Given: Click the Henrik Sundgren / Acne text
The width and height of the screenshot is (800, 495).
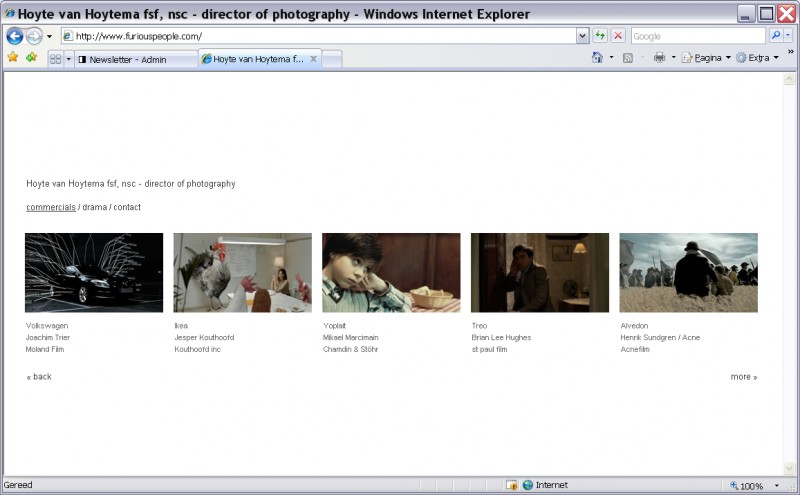Looking at the screenshot, I should pyautogui.click(x=660, y=337).
